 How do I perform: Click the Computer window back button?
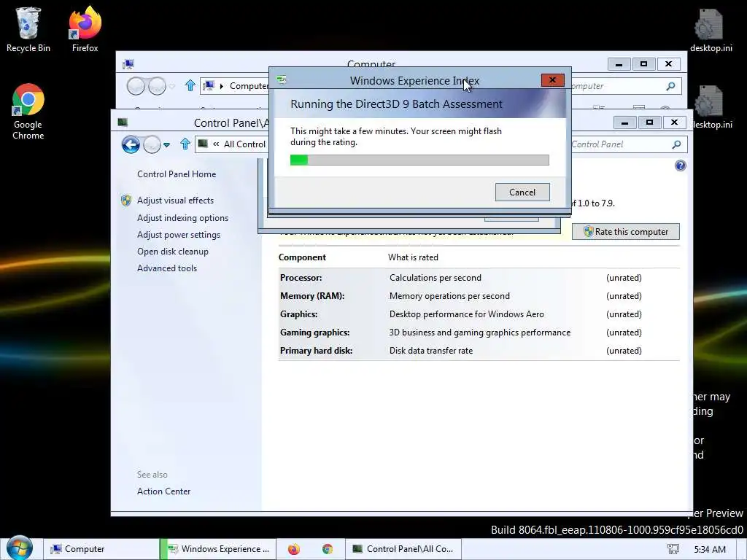tap(136, 86)
